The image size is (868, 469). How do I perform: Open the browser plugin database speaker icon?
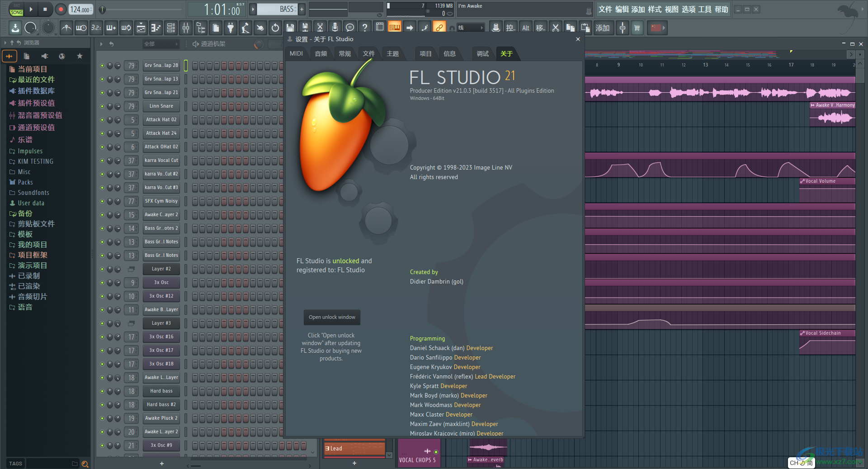pos(44,56)
